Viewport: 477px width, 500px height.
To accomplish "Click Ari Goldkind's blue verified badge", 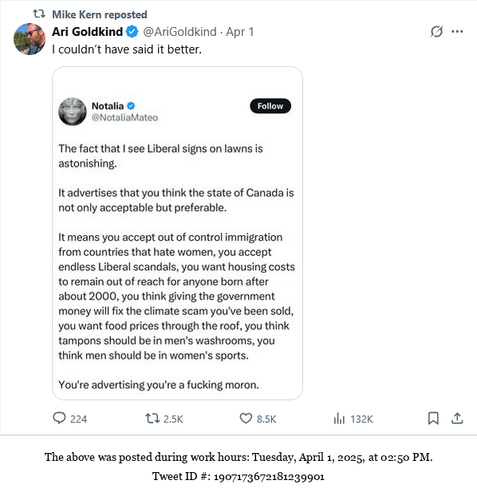I will [132, 32].
